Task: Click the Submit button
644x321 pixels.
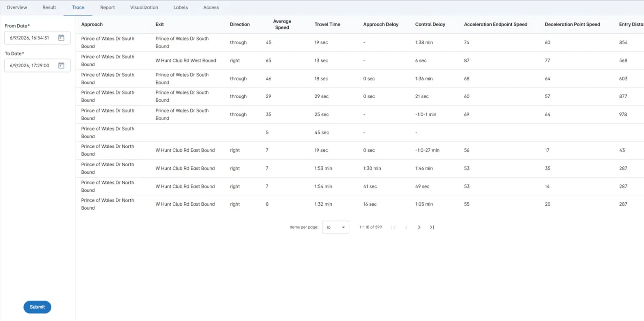Action: pyautogui.click(x=37, y=307)
